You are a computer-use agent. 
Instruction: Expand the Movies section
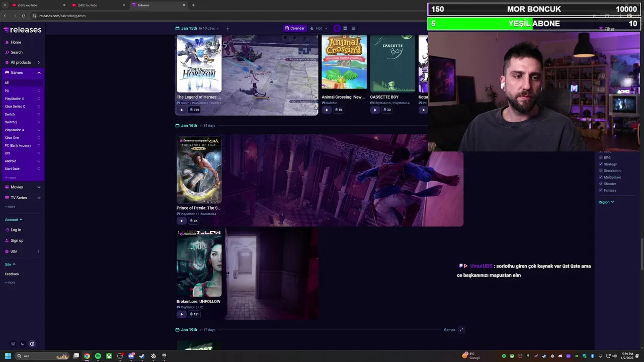pyautogui.click(x=39, y=187)
